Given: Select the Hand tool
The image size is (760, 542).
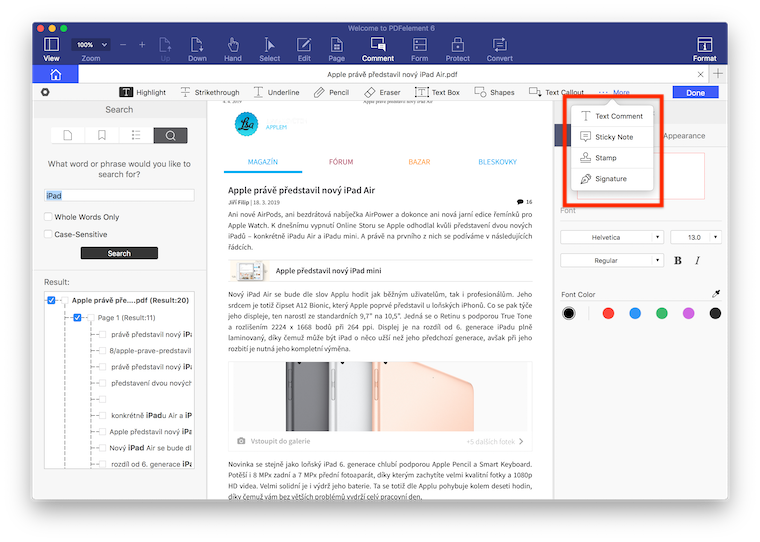Looking at the screenshot, I should pyautogui.click(x=233, y=49).
